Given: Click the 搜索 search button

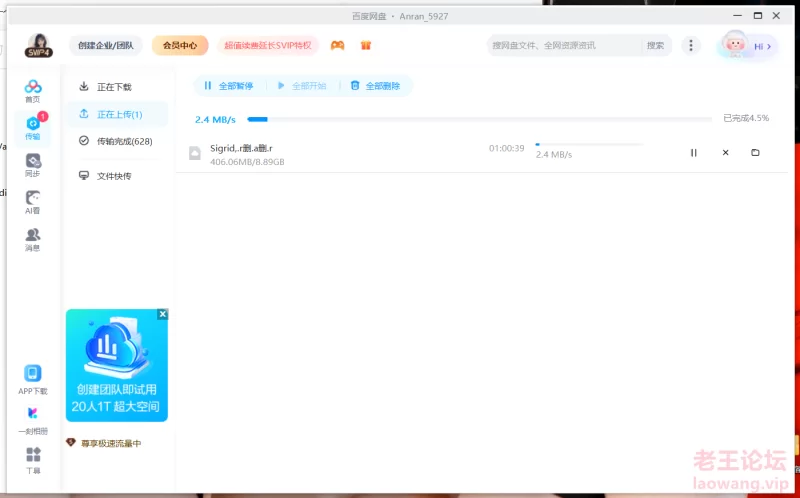Looking at the screenshot, I should coord(656,45).
